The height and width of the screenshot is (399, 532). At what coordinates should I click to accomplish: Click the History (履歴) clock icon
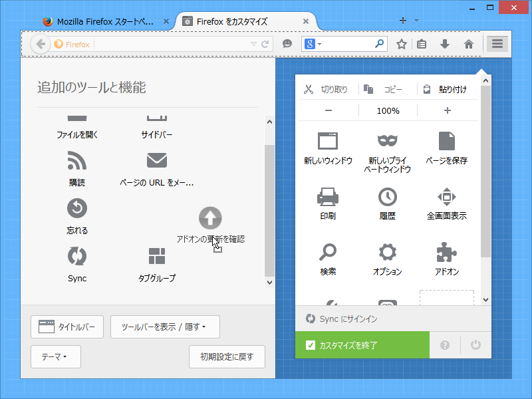tap(388, 196)
